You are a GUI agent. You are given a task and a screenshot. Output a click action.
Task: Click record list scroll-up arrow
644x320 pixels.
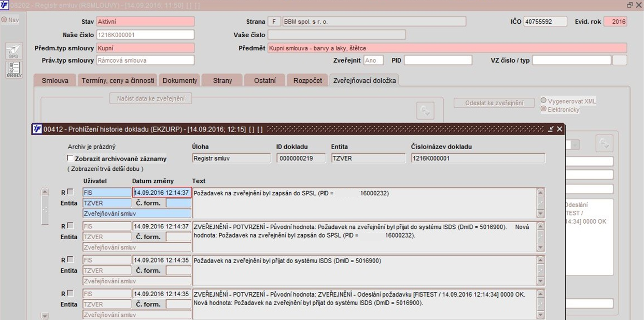tap(45, 192)
